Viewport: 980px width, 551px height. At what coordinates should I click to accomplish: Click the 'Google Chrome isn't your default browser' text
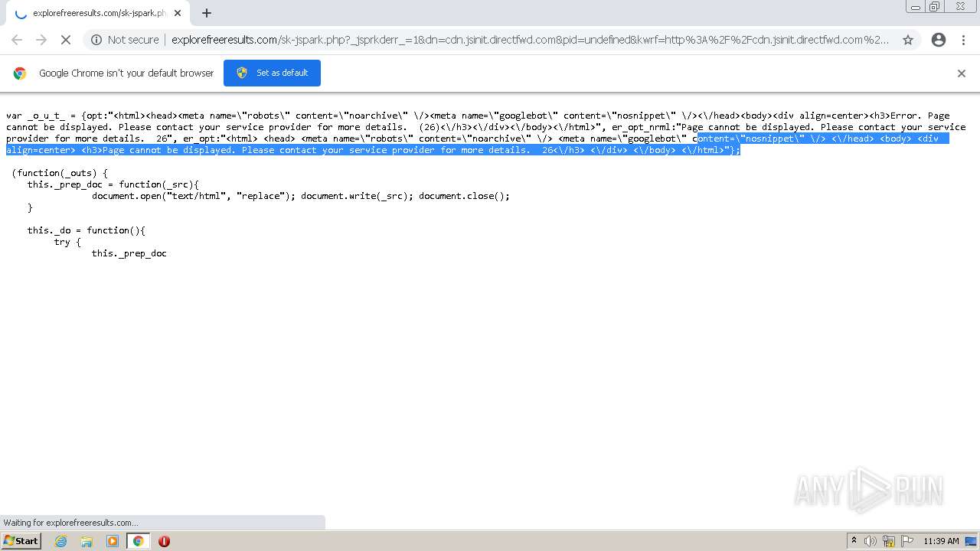(126, 73)
